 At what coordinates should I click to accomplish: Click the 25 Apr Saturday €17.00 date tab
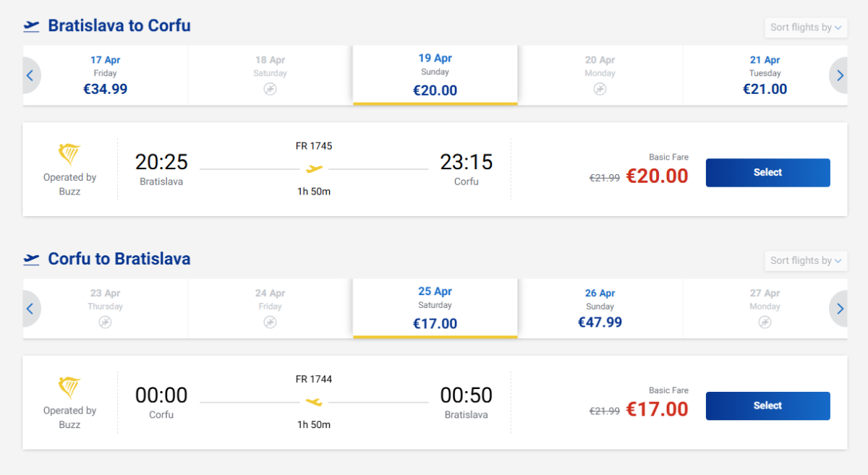click(435, 309)
